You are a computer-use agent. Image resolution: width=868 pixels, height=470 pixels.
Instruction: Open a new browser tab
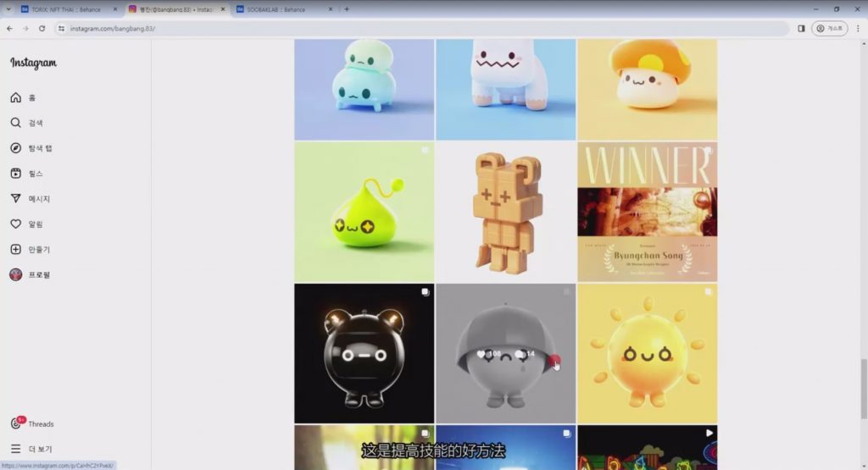point(347,9)
